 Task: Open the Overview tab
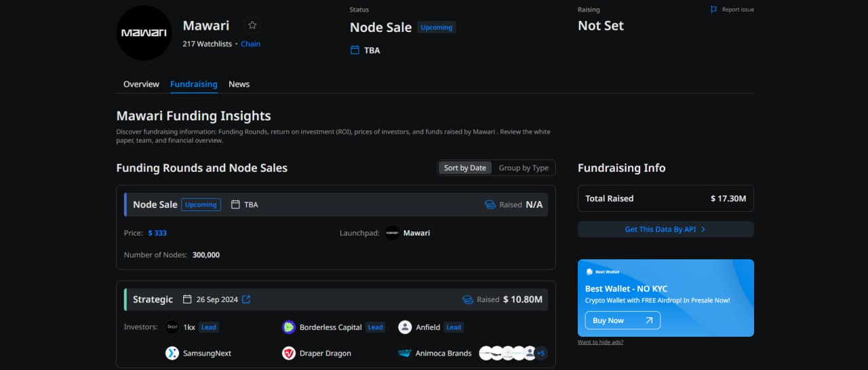point(141,84)
